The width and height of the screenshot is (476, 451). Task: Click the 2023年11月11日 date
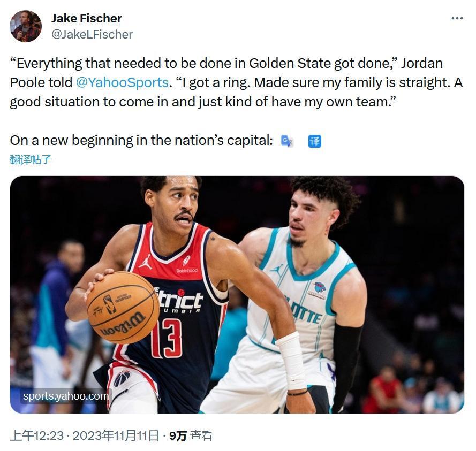pyautogui.click(x=116, y=436)
